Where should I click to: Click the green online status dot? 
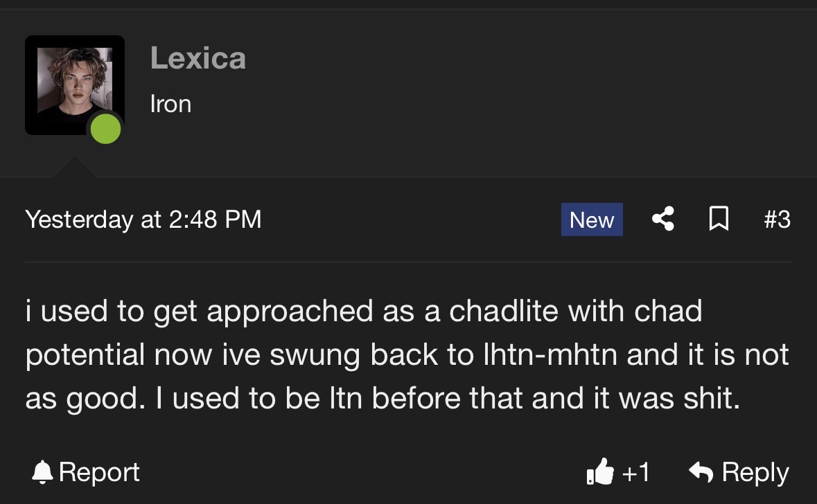click(105, 129)
